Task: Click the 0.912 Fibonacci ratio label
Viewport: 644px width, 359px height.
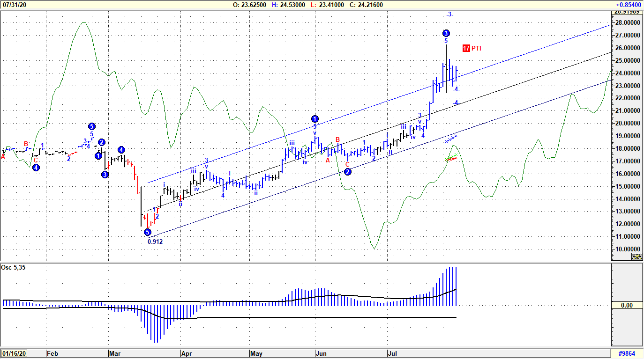Action: (155, 241)
